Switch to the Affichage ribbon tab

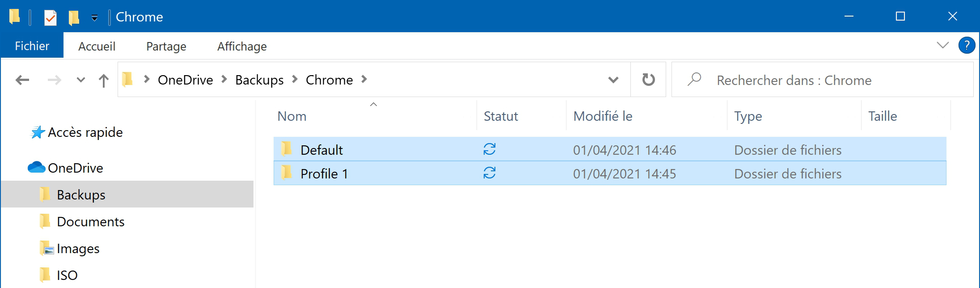pyautogui.click(x=242, y=46)
